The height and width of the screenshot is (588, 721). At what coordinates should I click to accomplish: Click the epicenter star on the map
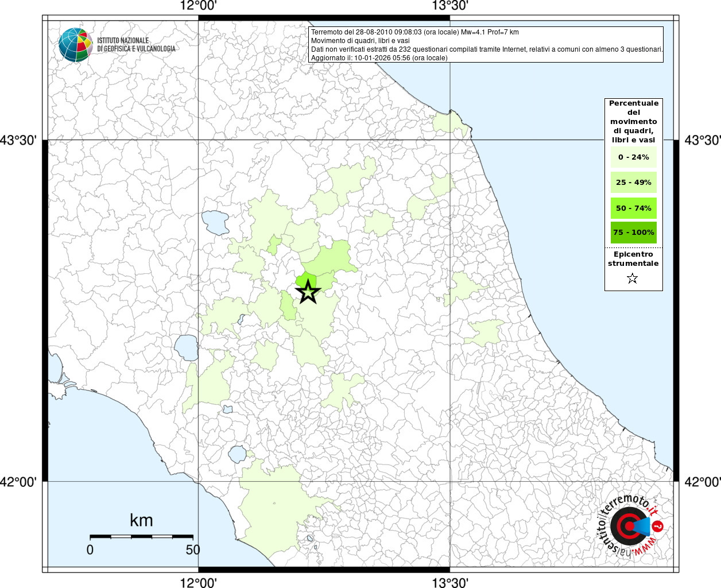(308, 292)
